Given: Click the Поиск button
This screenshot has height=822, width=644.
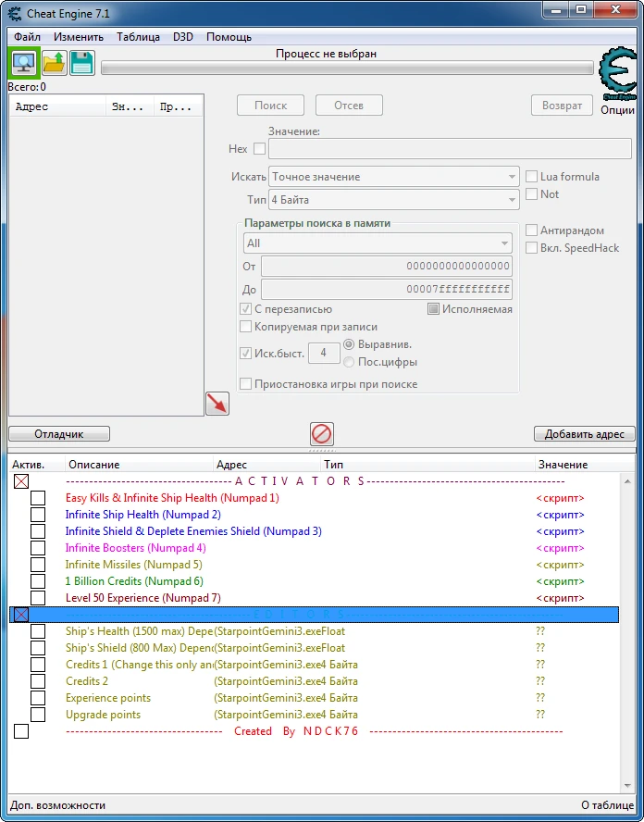Looking at the screenshot, I should pyautogui.click(x=270, y=106).
